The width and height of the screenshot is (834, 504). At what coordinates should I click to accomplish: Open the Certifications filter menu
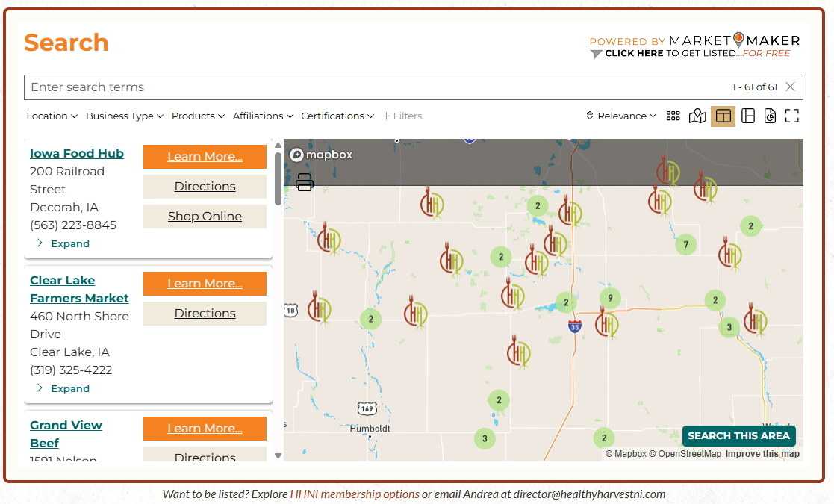337,116
